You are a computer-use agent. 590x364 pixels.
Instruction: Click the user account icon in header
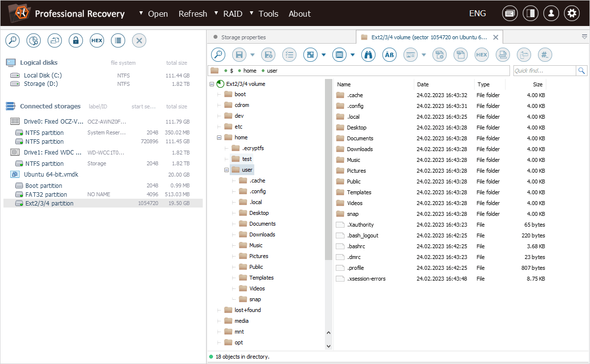(x=551, y=14)
